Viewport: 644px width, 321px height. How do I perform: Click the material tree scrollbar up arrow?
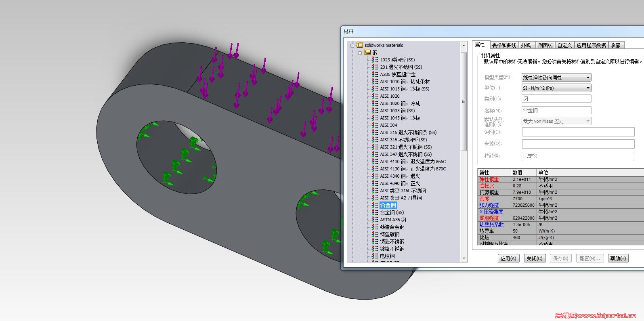click(464, 45)
